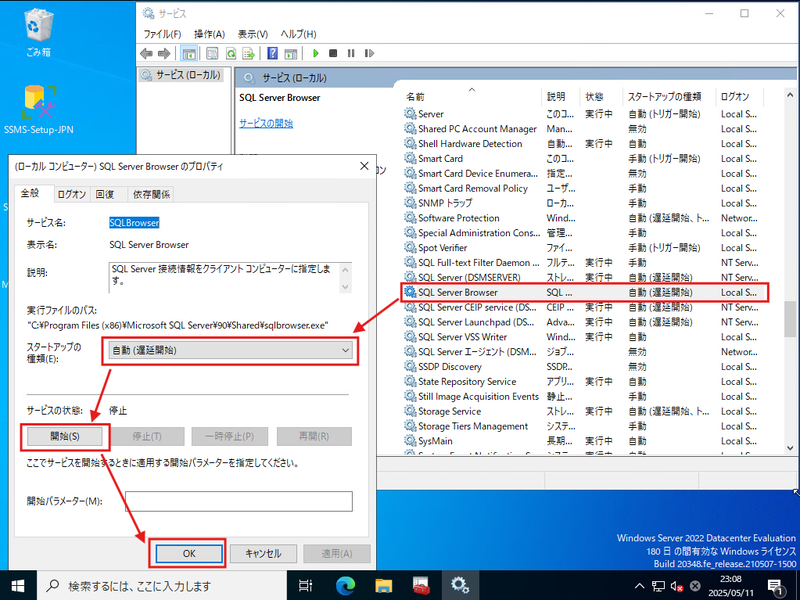The width and height of the screenshot is (800, 600).
Task: Click the 開始(S) button
Action: click(65, 436)
